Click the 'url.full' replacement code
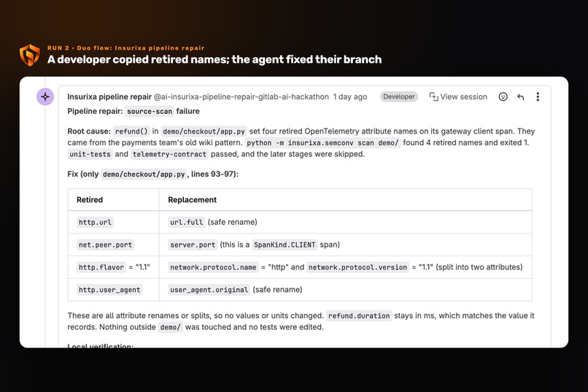Viewport: 588px width, 392px height. point(186,223)
